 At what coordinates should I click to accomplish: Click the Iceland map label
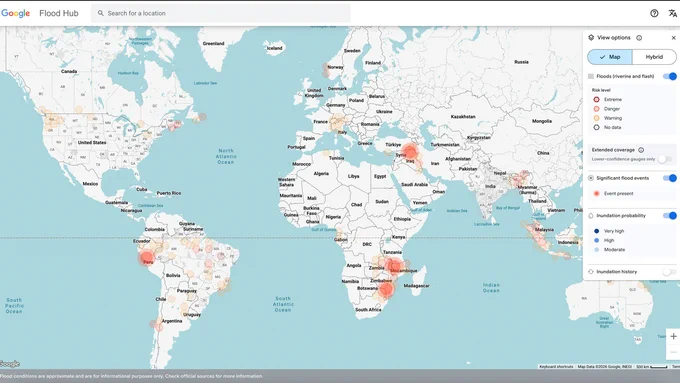[275, 48]
